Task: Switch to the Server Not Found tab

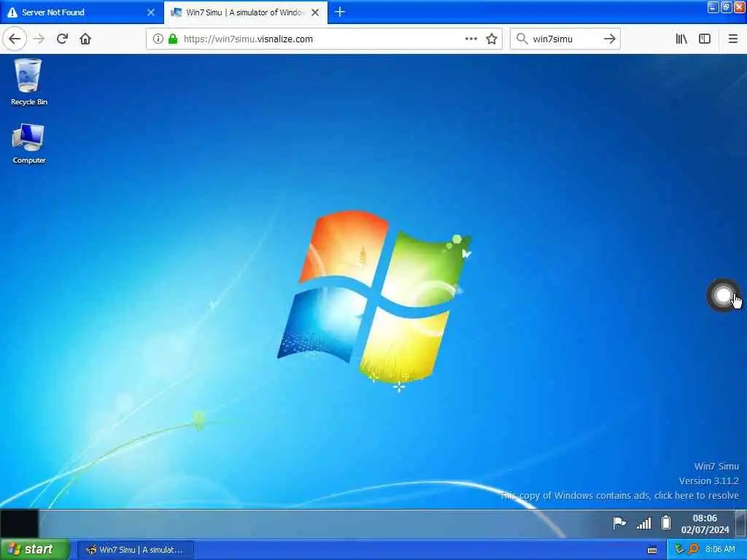Action: coord(81,12)
